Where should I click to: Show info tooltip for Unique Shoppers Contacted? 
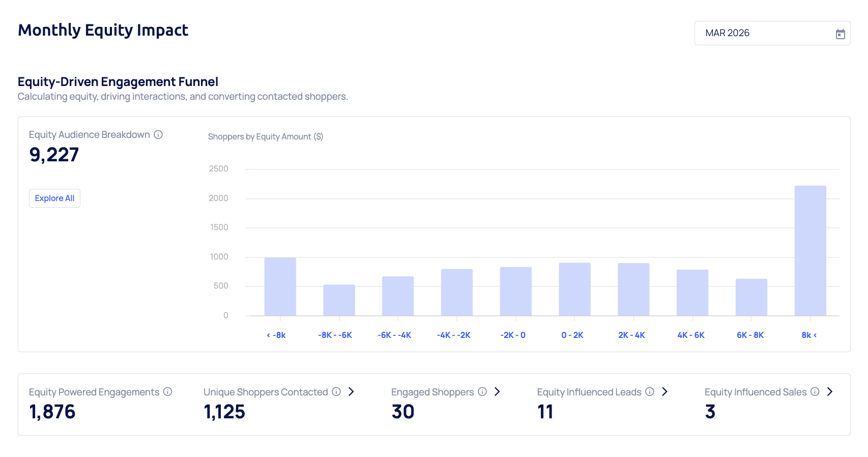coord(336,391)
